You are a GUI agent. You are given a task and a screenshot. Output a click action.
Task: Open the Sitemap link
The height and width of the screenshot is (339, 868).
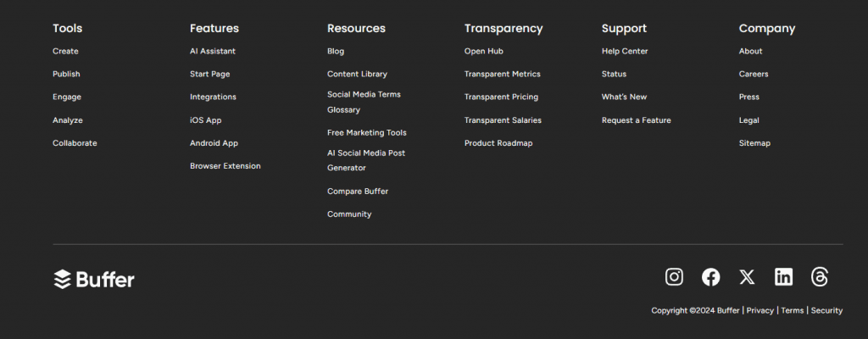click(x=754, y=143)
